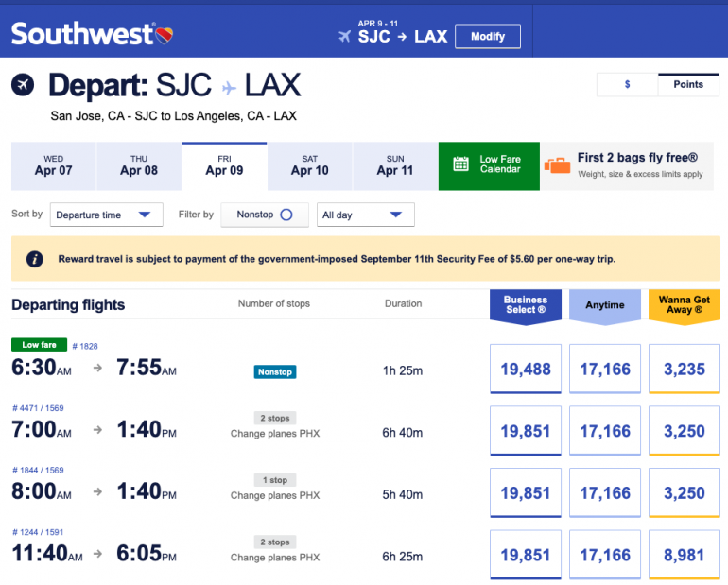The image size is (728, 585).
Task: Click the Low Fare Calendar icon
Action: [460, 164]
